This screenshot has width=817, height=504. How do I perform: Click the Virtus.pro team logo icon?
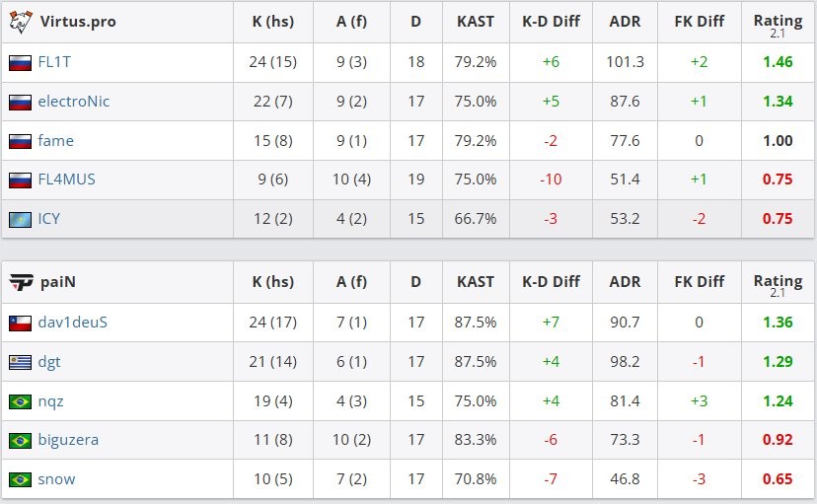[21, 21]
